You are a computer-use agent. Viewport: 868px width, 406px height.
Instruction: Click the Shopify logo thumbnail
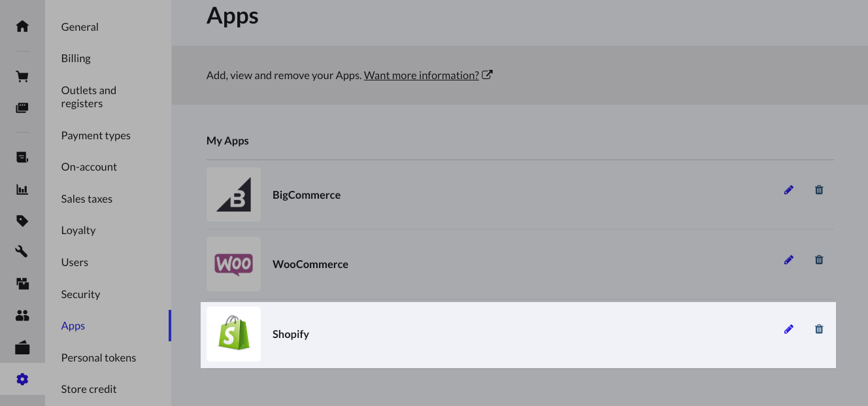233,334
